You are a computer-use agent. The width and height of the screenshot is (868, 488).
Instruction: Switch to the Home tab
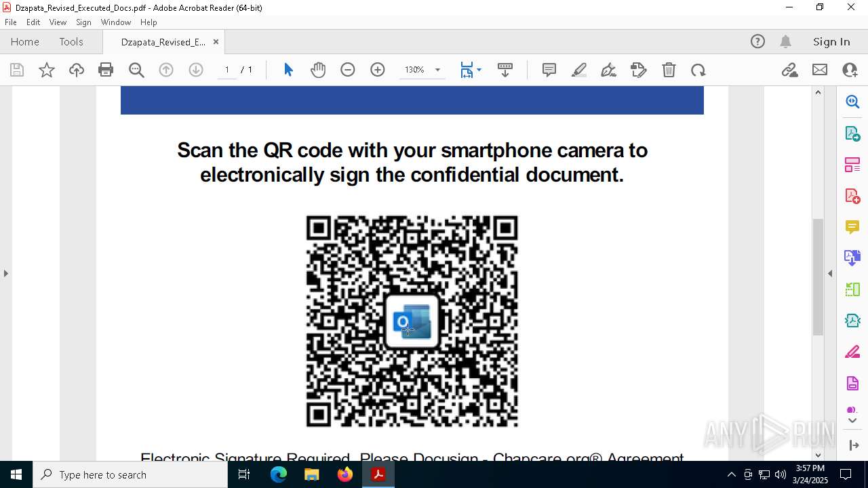pyautogui.click(x=25, y=41)
